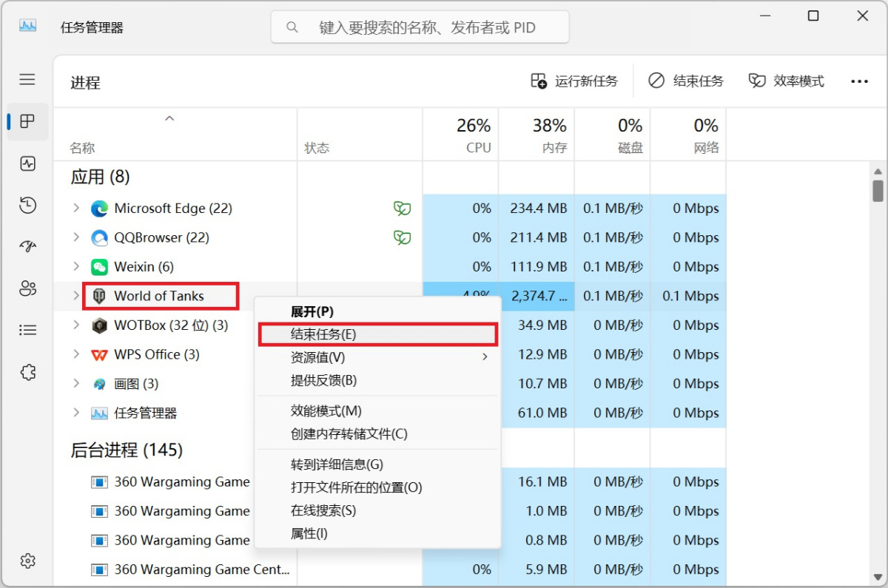888x588 pixels.
Task: Open the Performance page in sidebar
Action: 27,163
